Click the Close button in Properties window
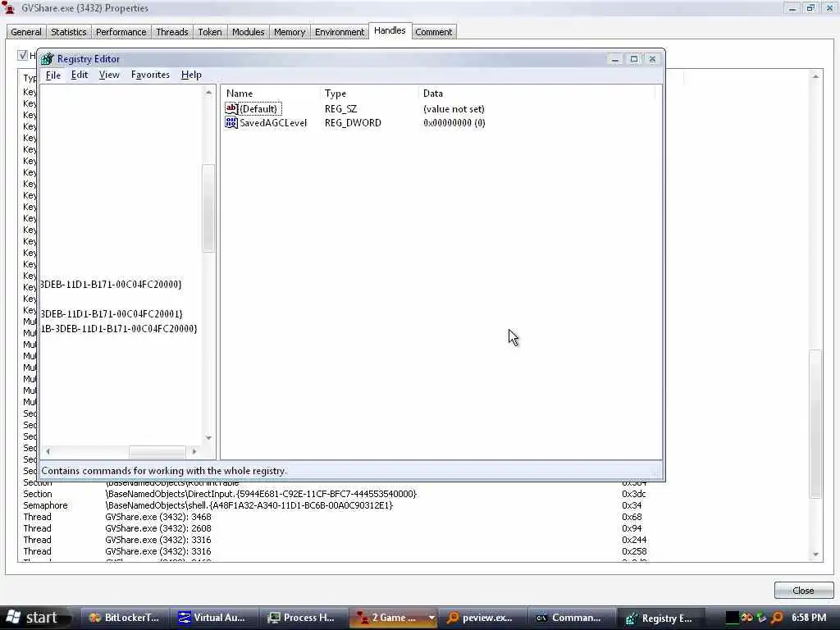This screenshot has width=840, height=630. (803, 591)
